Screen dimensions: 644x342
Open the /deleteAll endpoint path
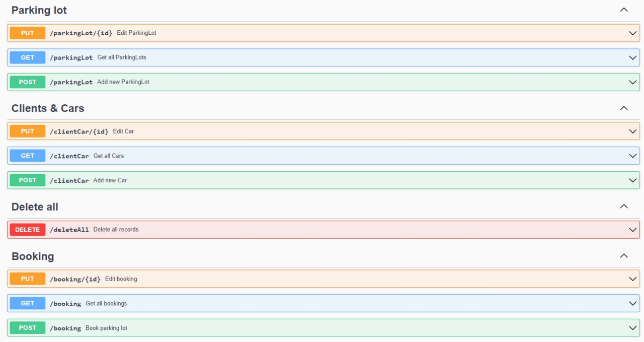click(x=69, y=230)
